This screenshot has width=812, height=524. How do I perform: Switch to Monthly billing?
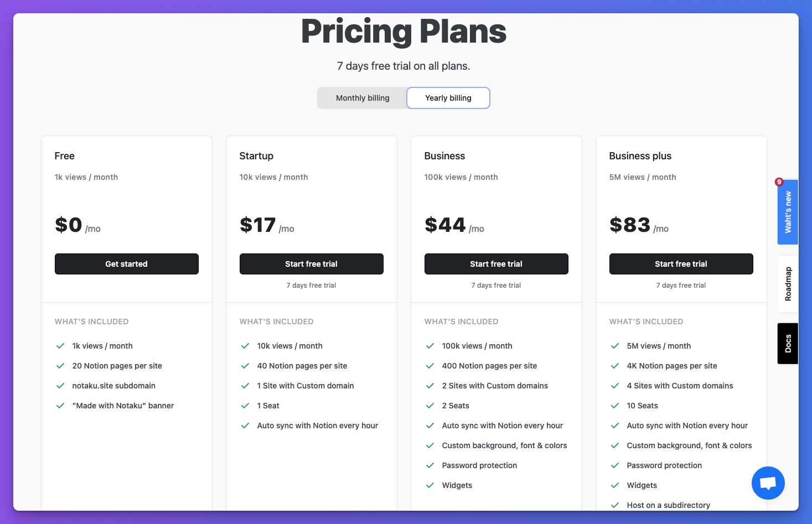coord(363,98)
